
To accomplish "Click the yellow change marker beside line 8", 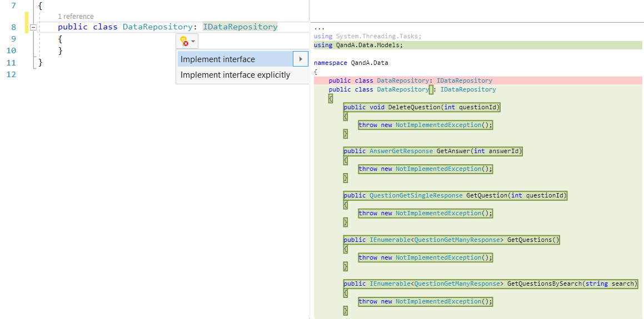I will [x=26, y=27].
